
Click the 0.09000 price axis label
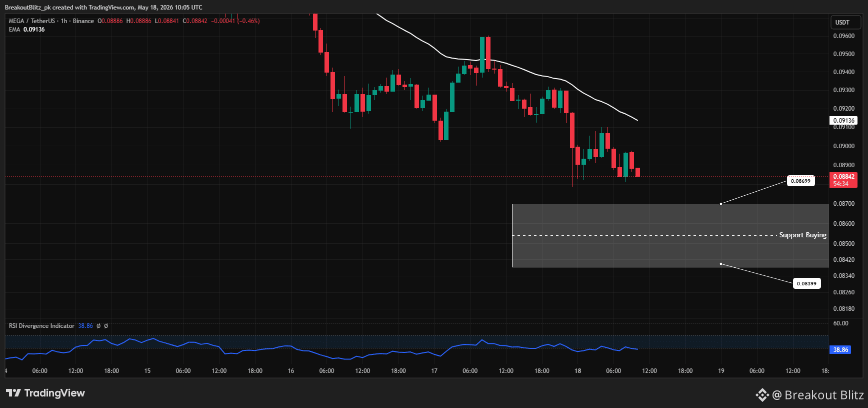pyautogui.click(x=843, y=146)
